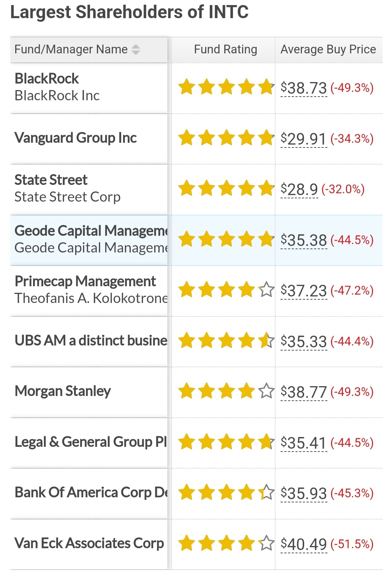
Task: Click Theofanis A. Kolokotrones manager name
Action: [x=91, y=298]
